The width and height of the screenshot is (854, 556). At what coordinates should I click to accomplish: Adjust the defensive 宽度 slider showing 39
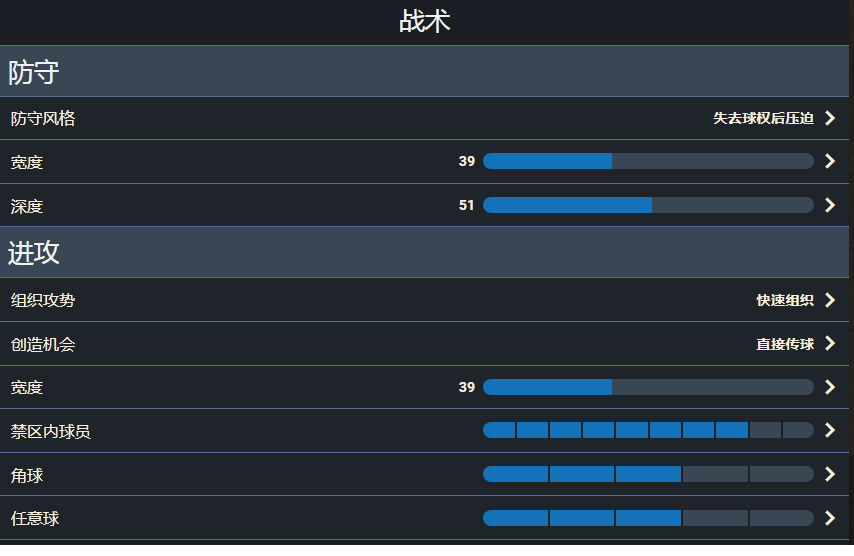[648, 161]
